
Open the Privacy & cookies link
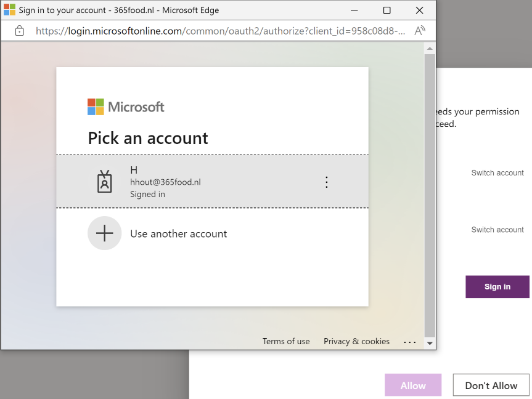coord(356,341)
